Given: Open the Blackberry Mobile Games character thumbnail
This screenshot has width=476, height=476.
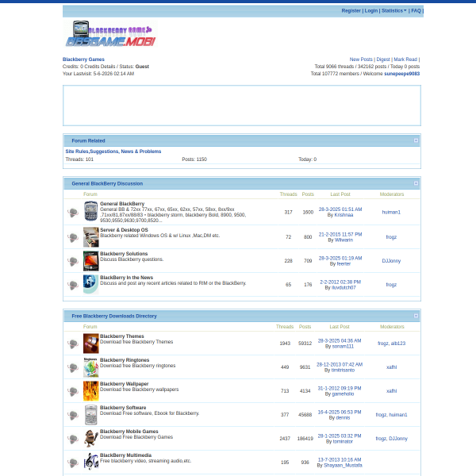Looking at the screenshot, I should 90,439.
